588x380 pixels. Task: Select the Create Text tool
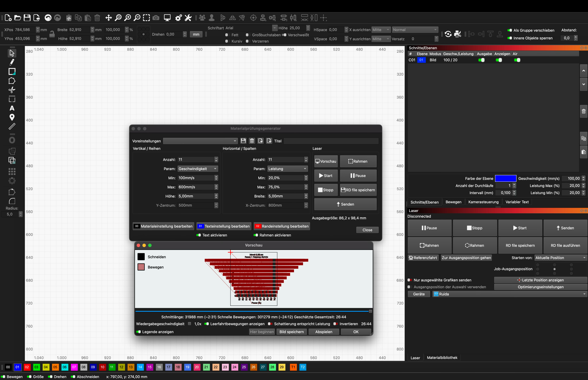tap(12, 108)
